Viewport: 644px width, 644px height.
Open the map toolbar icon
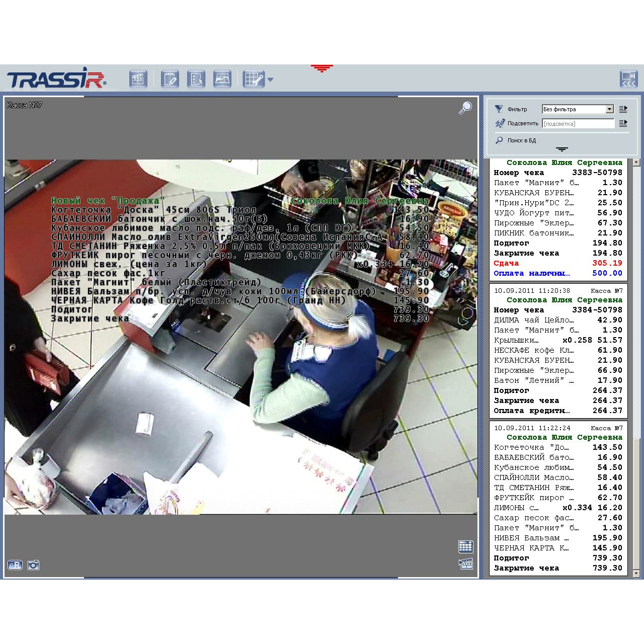pyautogui.click(x=222, y=79)
